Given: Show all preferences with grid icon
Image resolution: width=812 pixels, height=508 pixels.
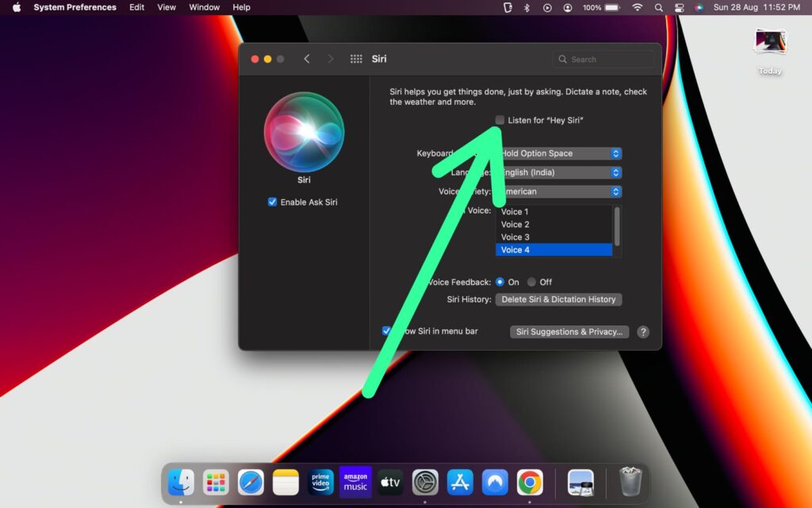Looking at the screenshot, I should [x=356, y=59].
